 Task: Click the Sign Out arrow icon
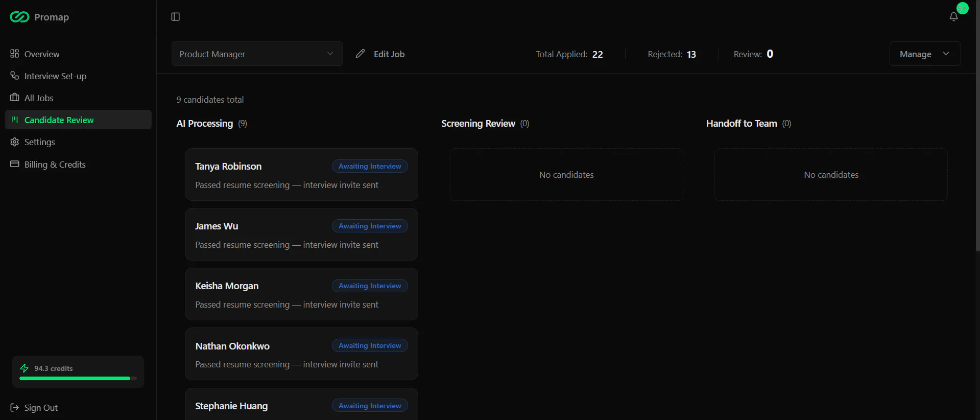point(15,407)
